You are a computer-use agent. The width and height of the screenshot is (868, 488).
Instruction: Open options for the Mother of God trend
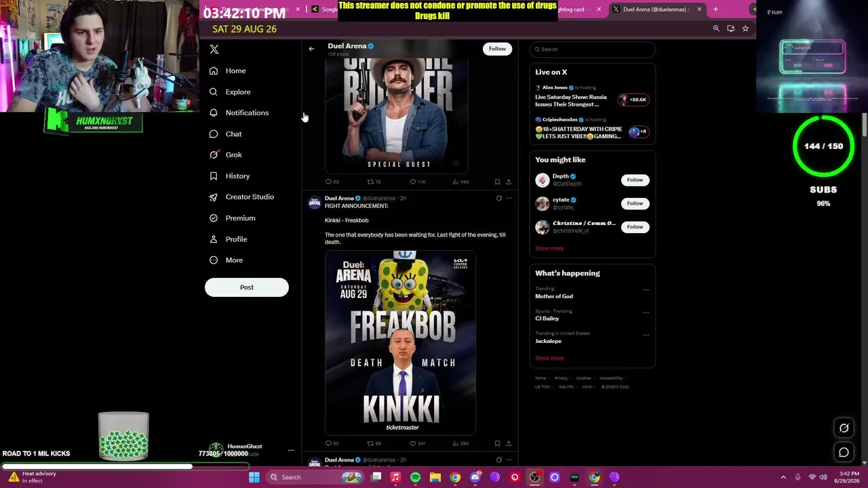[646, 290]
